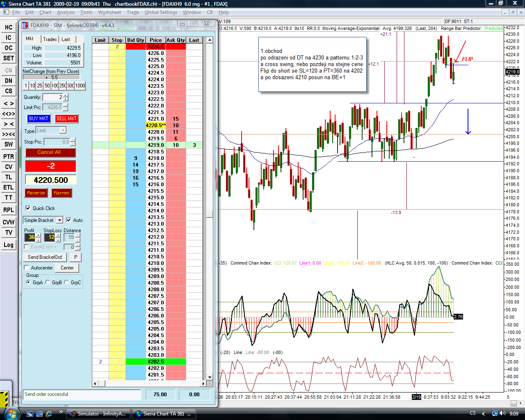Open the Global Settings menu
525x420 pixels.
[x=161, y=12]
